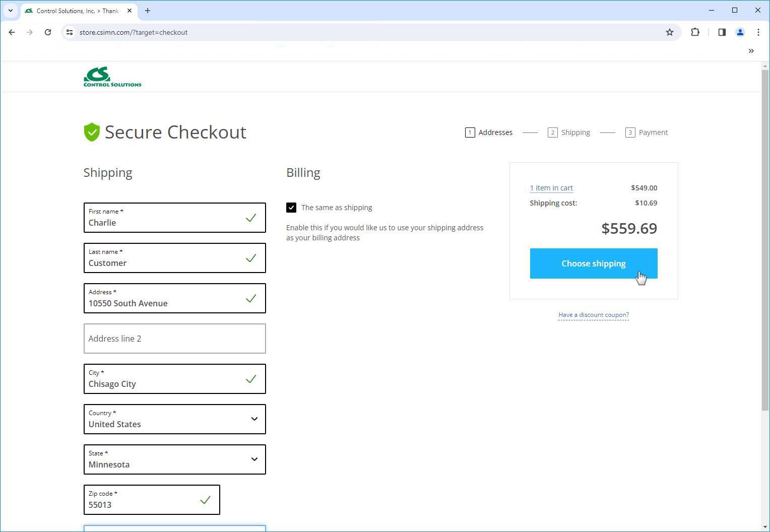Image resolution: width=770 pixels, height=532 pixels.
Task: Click the Address line 2 field
Action: point(174,339)
